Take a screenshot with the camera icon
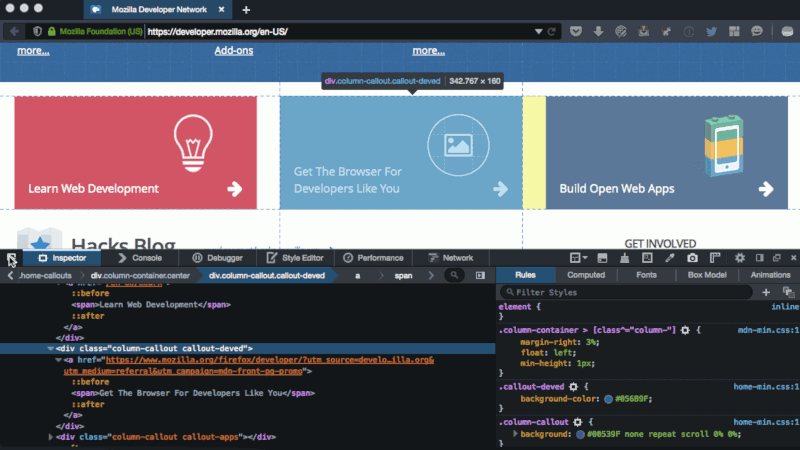 click(x=692, y=258)
